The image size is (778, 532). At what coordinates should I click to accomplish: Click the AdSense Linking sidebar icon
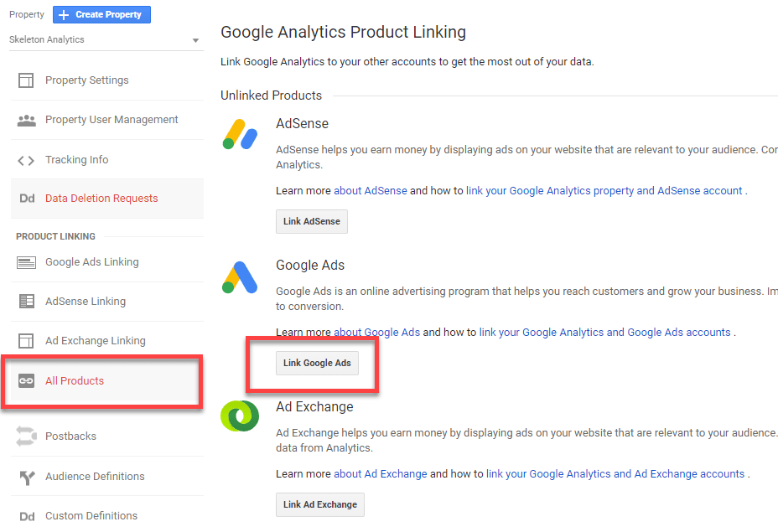(26, 301)
